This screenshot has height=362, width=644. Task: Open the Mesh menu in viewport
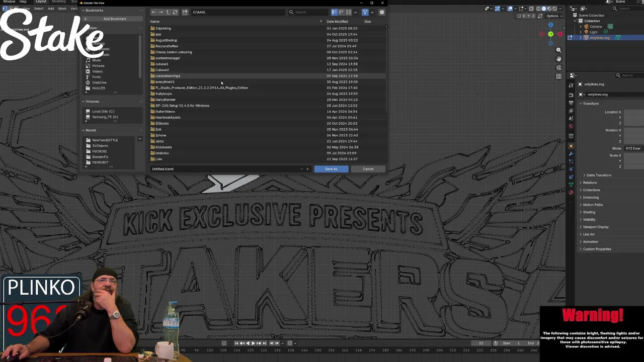tap(62, 9)
